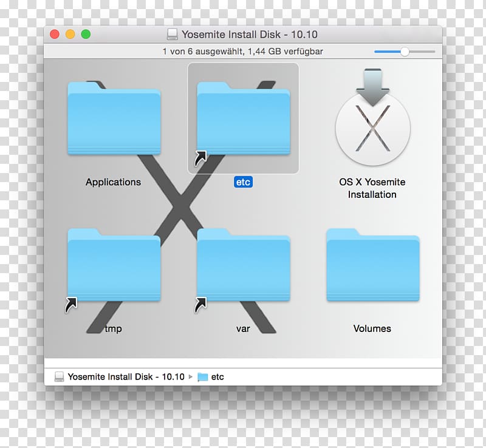
Task: Click the window title 'Yosemite Install Disk - 10.10'
Action: click(250, 35)
